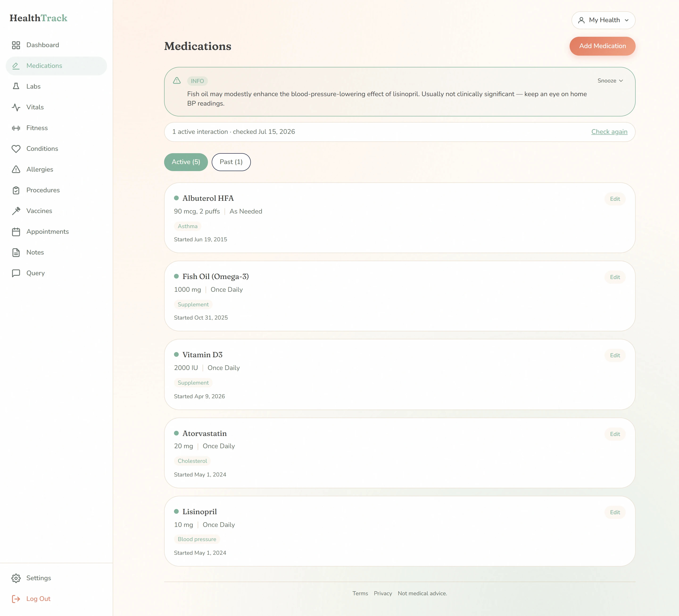Click the Check again link
This screenshot has height=616, width=679.
pyautogui.click(x=609, y=132)
